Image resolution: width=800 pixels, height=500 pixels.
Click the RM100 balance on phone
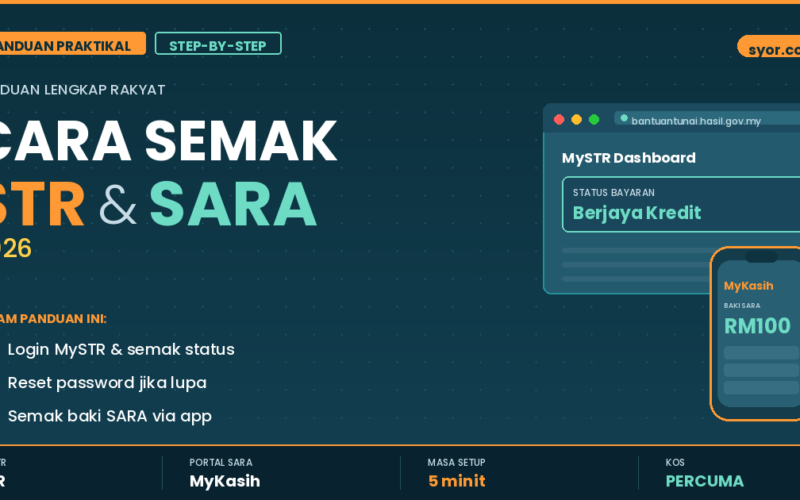(758, 326)
